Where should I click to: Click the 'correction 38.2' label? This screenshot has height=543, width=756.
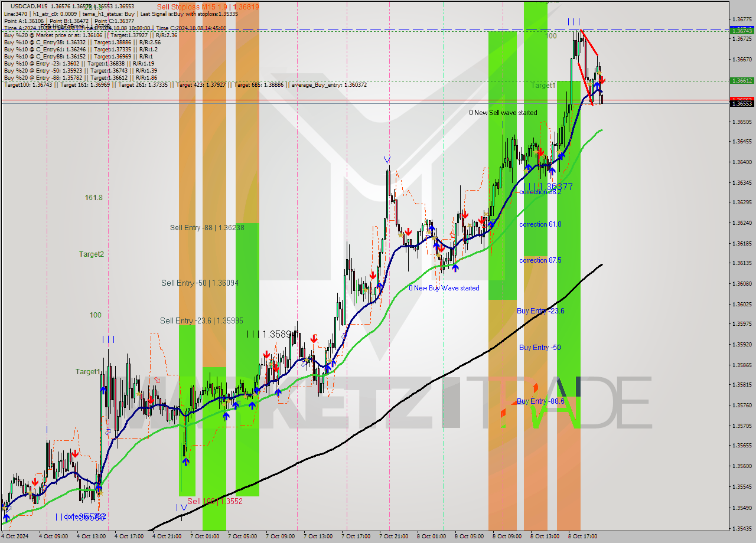(540, 192)
